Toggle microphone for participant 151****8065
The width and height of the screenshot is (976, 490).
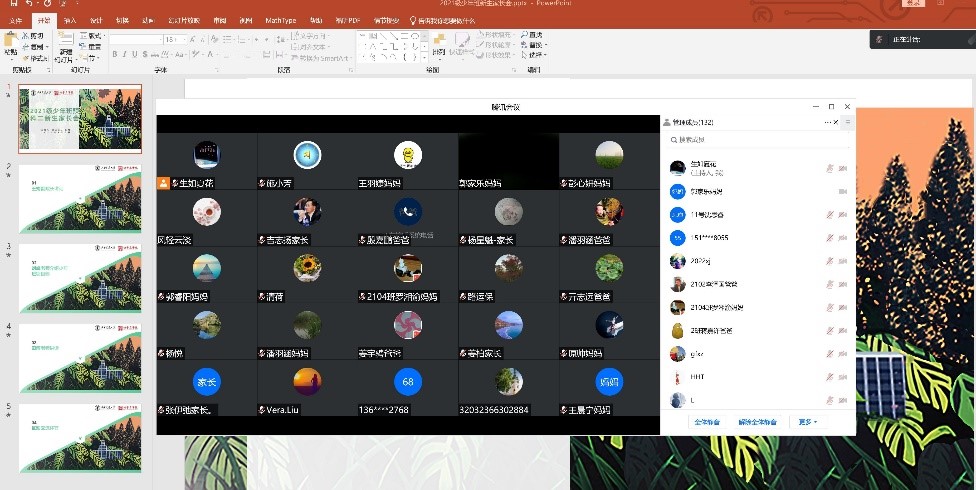coord(830,238)
